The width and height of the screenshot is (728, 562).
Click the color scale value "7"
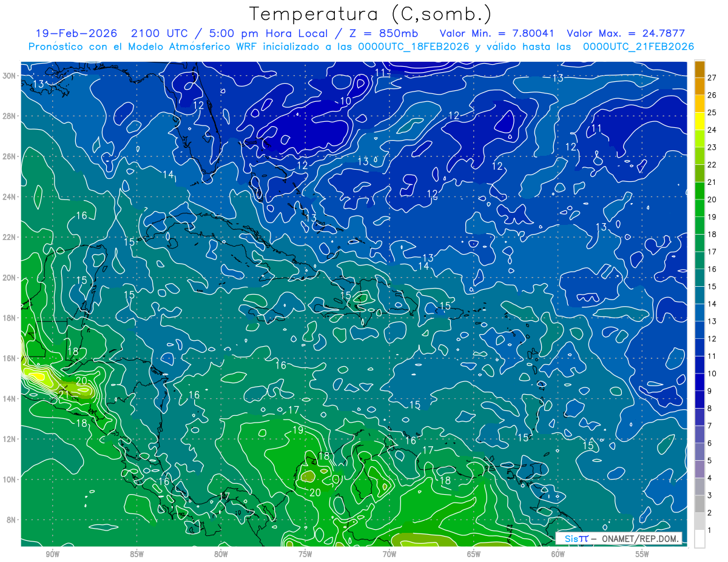710,426
